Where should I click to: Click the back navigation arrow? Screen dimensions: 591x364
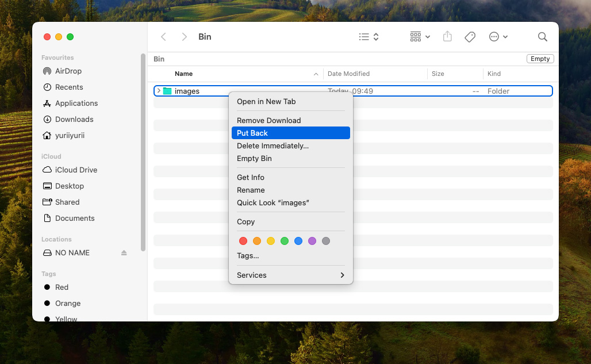tap(163, 36)
